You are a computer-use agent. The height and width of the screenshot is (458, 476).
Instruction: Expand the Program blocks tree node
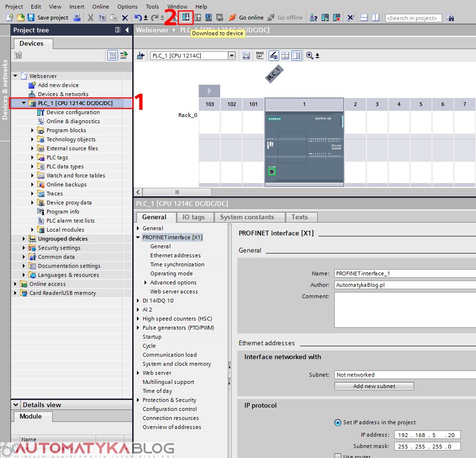(x=32, y=130)
